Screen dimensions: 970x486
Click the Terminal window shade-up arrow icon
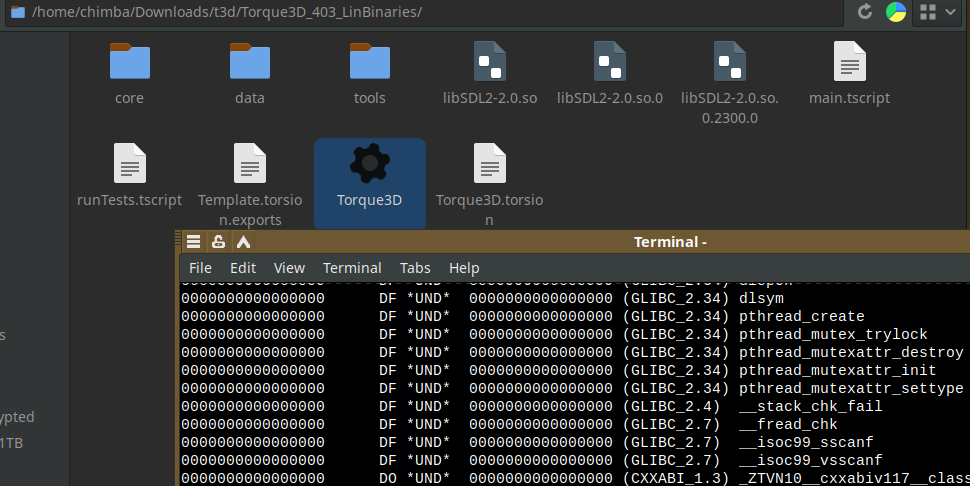click(x=243, y=242)
